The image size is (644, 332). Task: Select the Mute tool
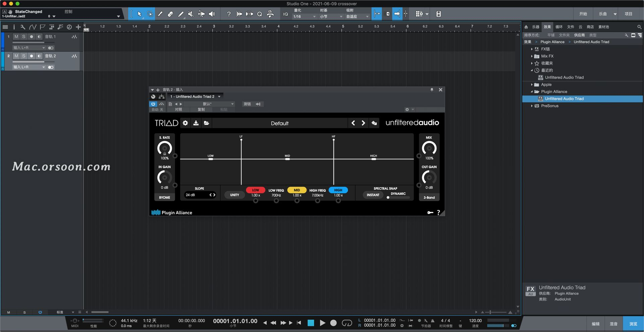pos(191,14)
